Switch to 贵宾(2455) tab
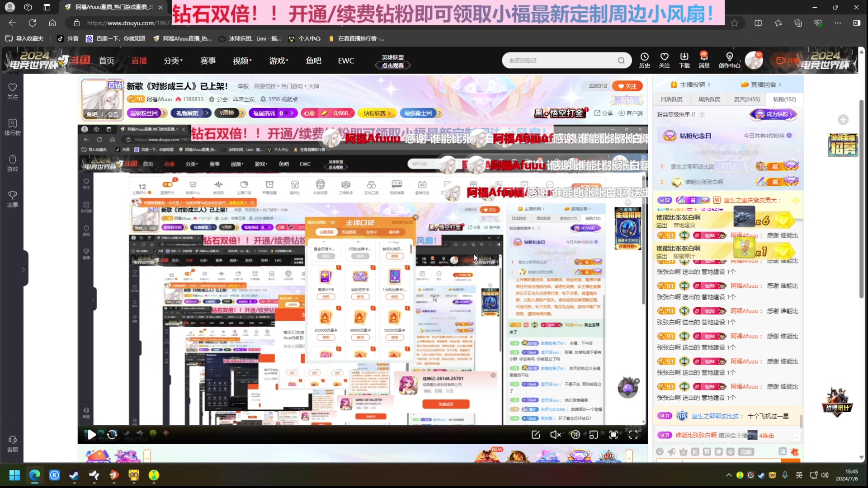868x488 pixels. point(747,99)
